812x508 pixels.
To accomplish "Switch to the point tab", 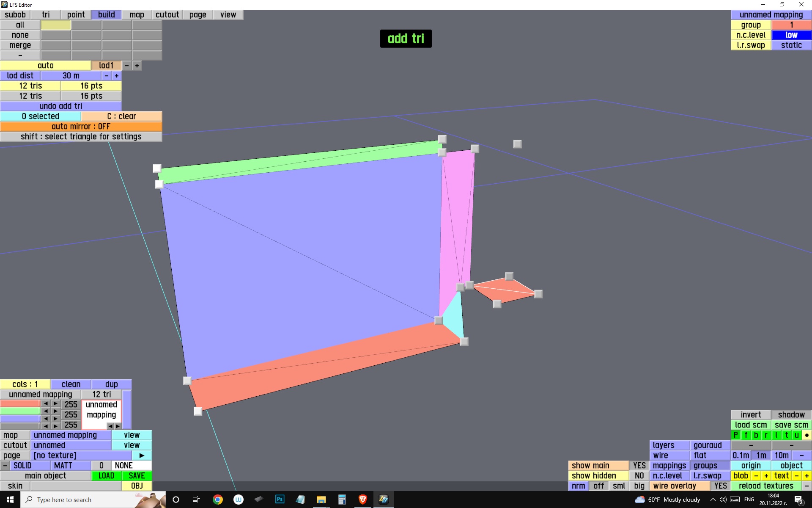I will click(76, 15).
